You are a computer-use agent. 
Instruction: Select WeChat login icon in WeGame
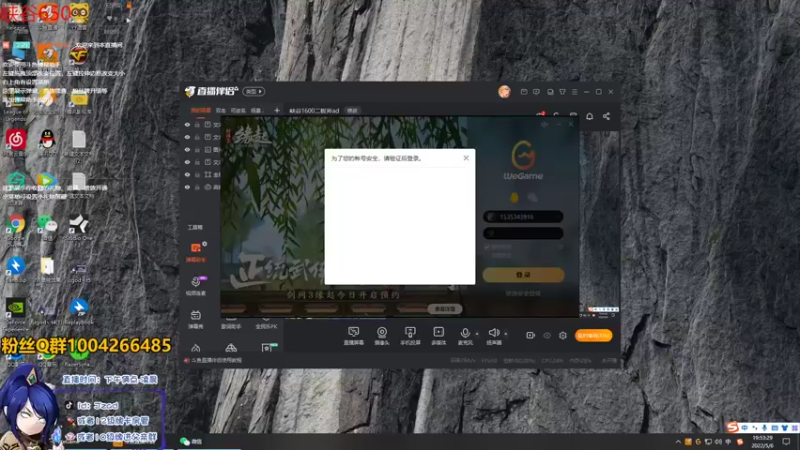(533, 197)
